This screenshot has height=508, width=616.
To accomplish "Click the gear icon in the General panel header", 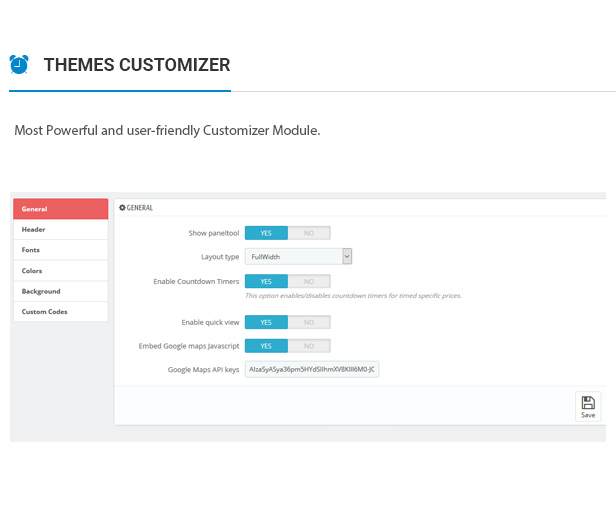I will (123, 207).
